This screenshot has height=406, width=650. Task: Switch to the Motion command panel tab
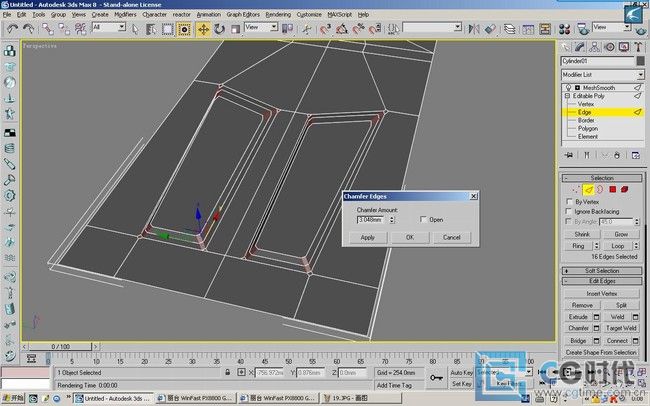pyautogui.click(x=609, y=47)
